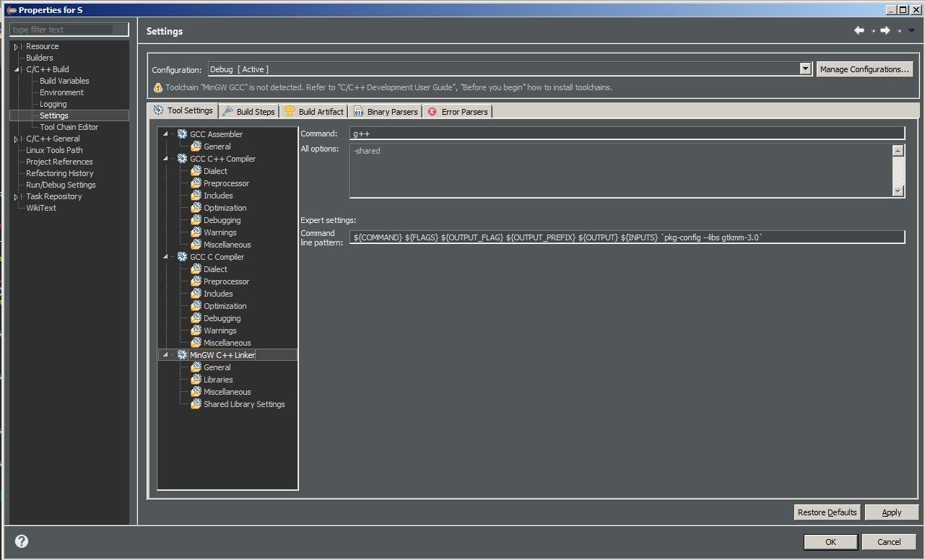
Task: Open the Configuration dropdown
Action: pos(805,69)
